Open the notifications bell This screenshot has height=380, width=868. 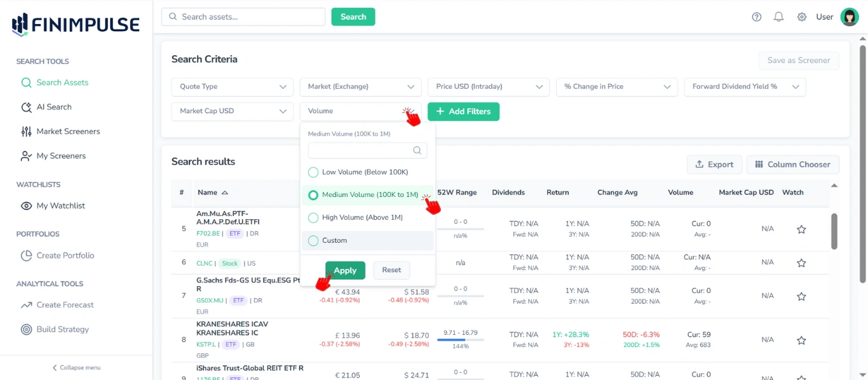tap(778, 17)
